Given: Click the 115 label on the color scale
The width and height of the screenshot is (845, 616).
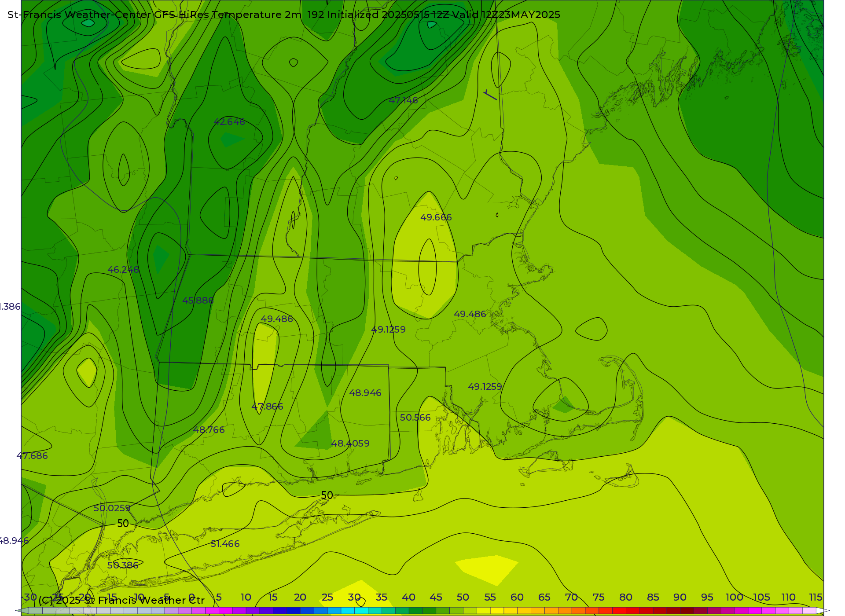Looking at the screenshot, I should (x=816, y=598).
